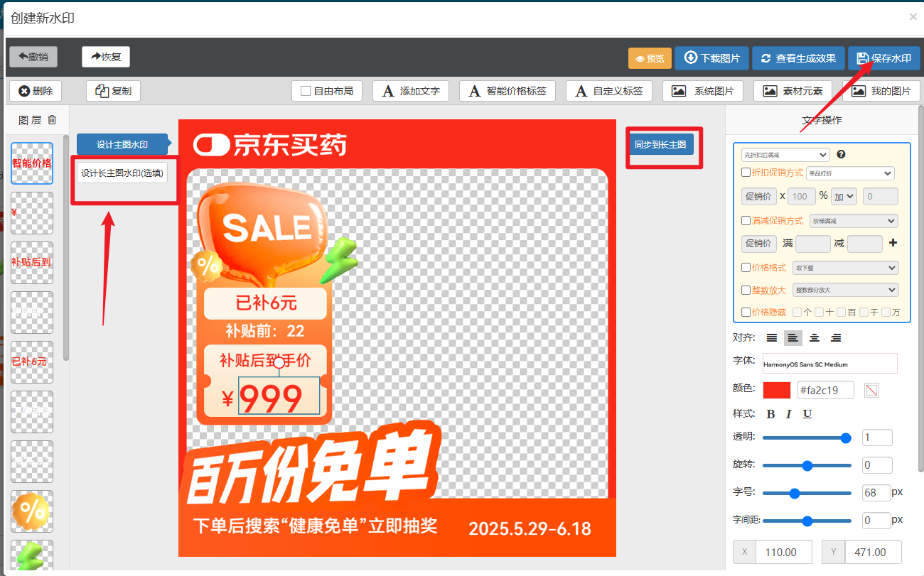Delete selected element via 删除 button
This screenshot has width=924, height=576.
click(x=36, y=91)
